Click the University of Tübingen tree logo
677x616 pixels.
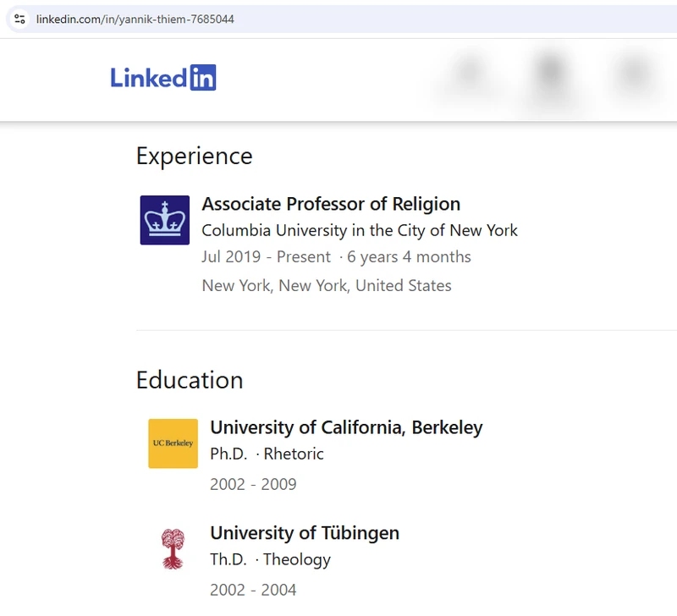click(173, 549)
